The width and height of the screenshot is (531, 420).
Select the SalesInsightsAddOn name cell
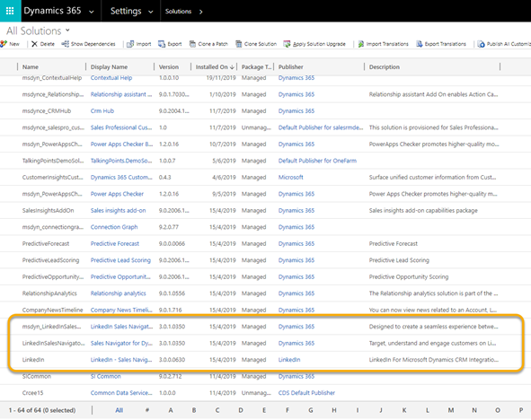click(x=49, y=210)
